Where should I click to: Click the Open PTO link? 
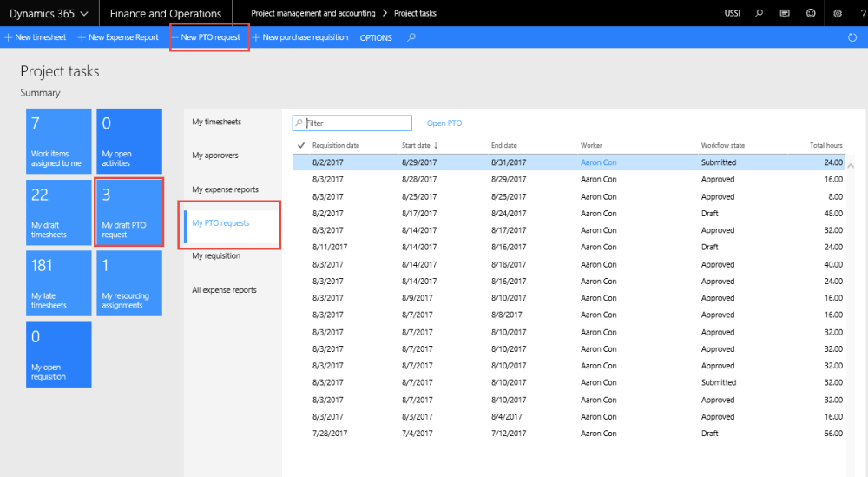444,123
